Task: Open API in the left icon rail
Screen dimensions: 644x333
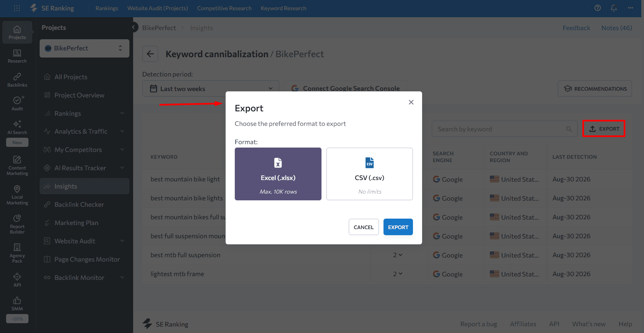Action: (17, 280)
